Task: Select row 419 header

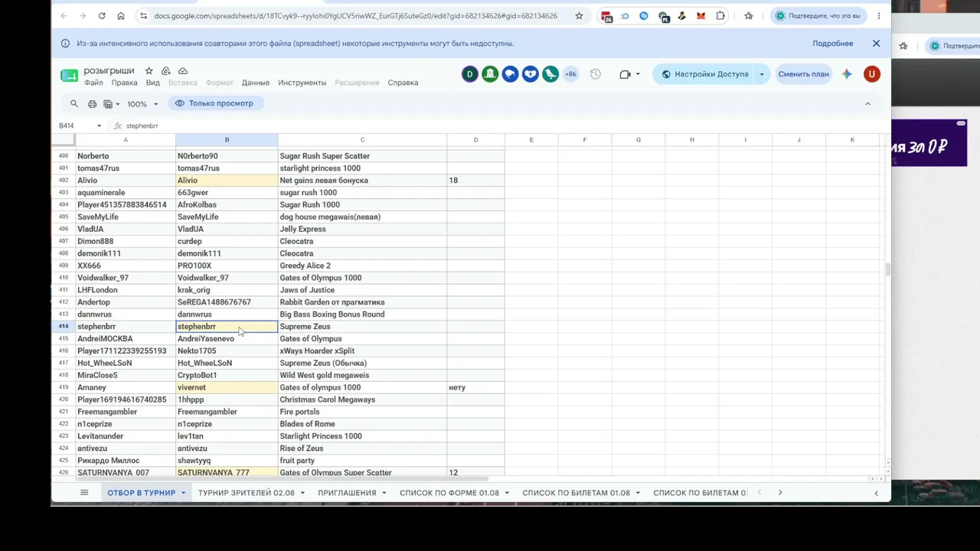Action: pos(63,387)
